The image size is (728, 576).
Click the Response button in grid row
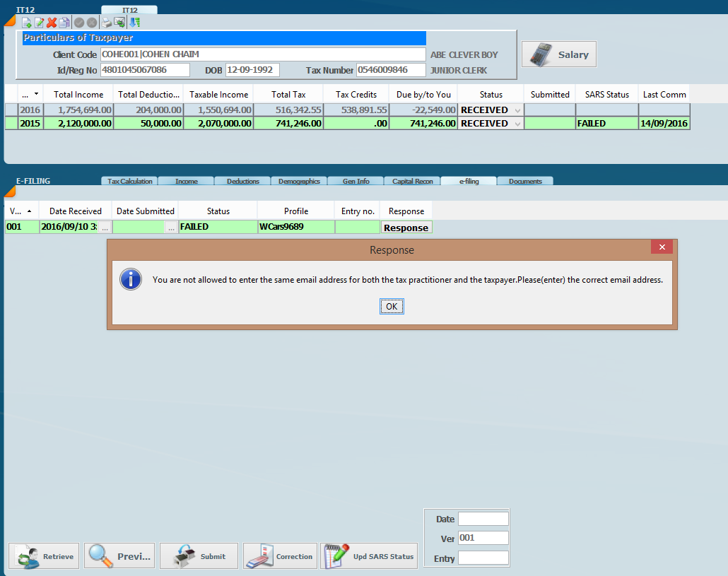(406, 228)
